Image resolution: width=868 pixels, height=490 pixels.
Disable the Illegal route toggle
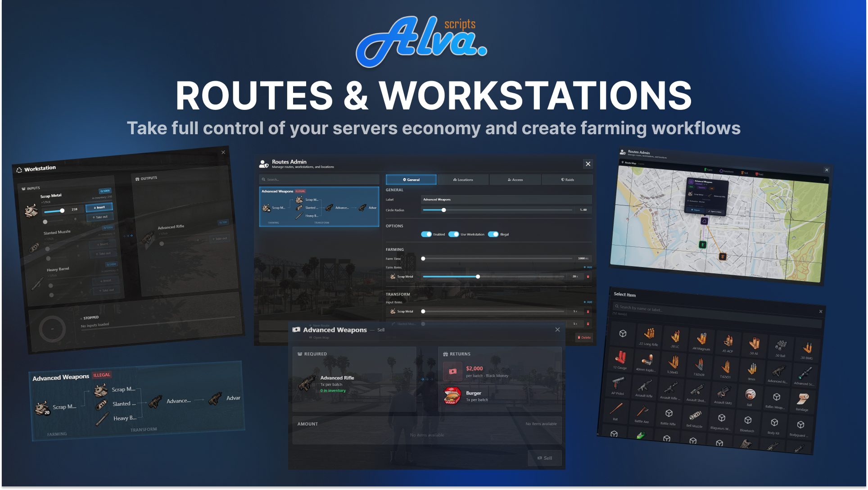point(493,234)
